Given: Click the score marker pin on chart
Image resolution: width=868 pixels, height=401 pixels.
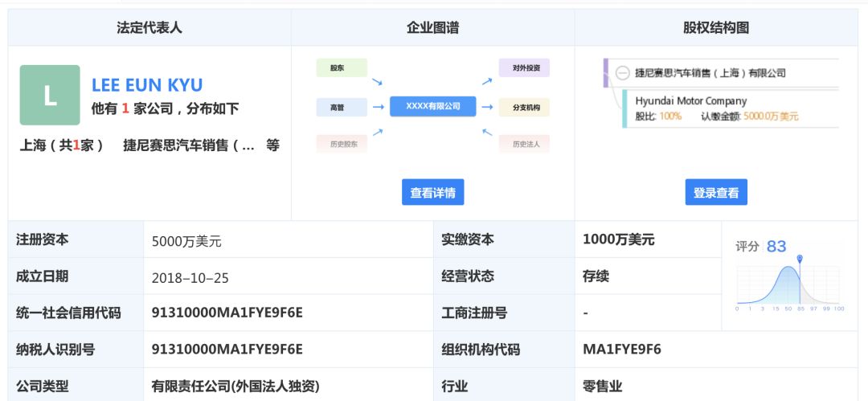Looking at the screenshot, I should click(x=800, y=259).
